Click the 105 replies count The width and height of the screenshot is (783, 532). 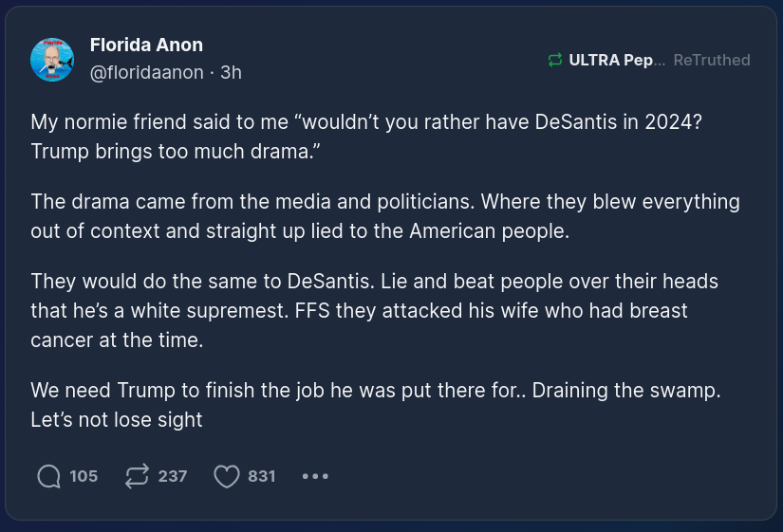point(84,476)
